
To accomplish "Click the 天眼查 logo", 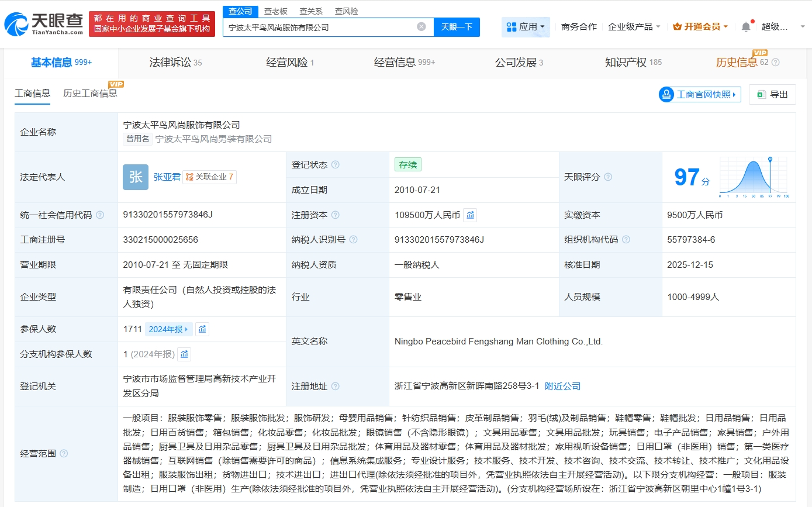I will point(43,24).
